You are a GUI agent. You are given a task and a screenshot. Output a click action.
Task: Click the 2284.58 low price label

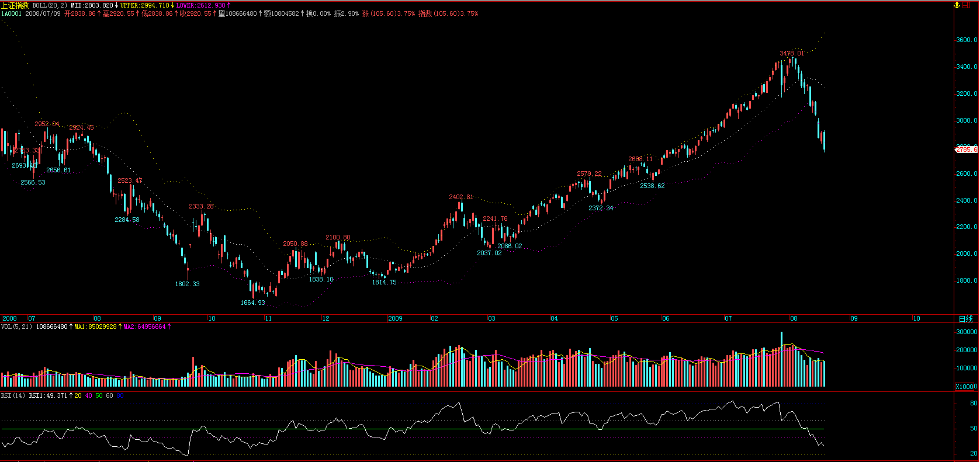click(x=127, y=220)
